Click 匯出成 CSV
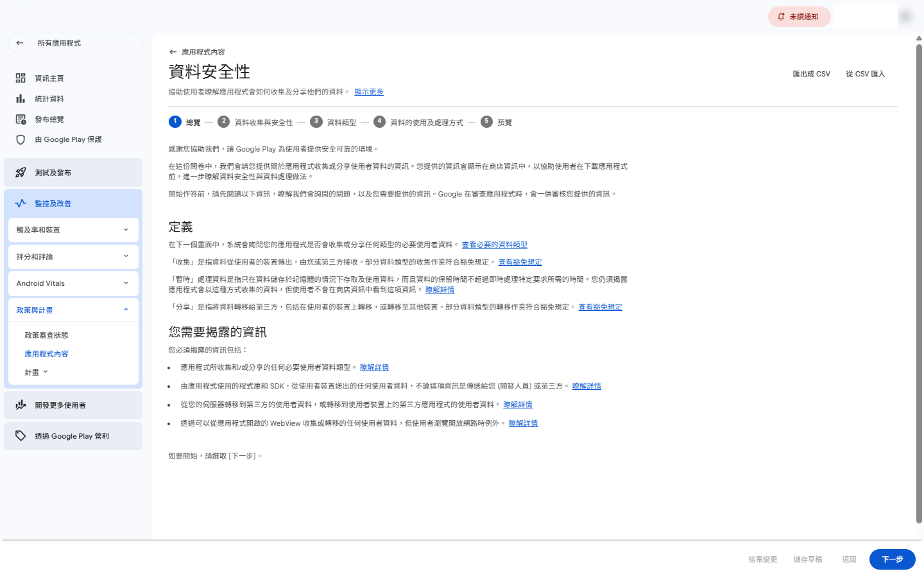This screenshot has height=578, width=924. pos(811,74)
